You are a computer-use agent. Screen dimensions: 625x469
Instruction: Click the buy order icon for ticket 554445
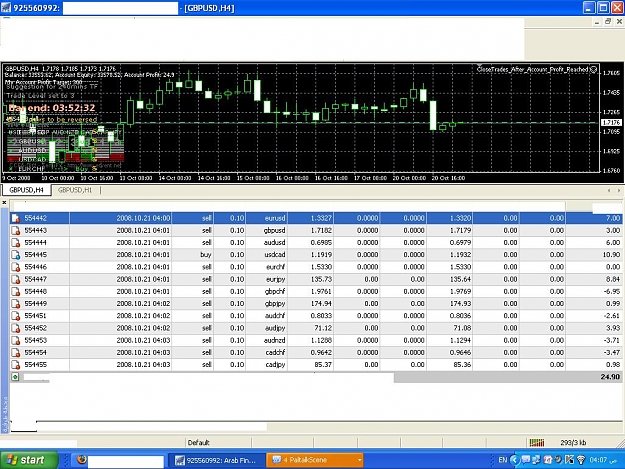point(16,255)
